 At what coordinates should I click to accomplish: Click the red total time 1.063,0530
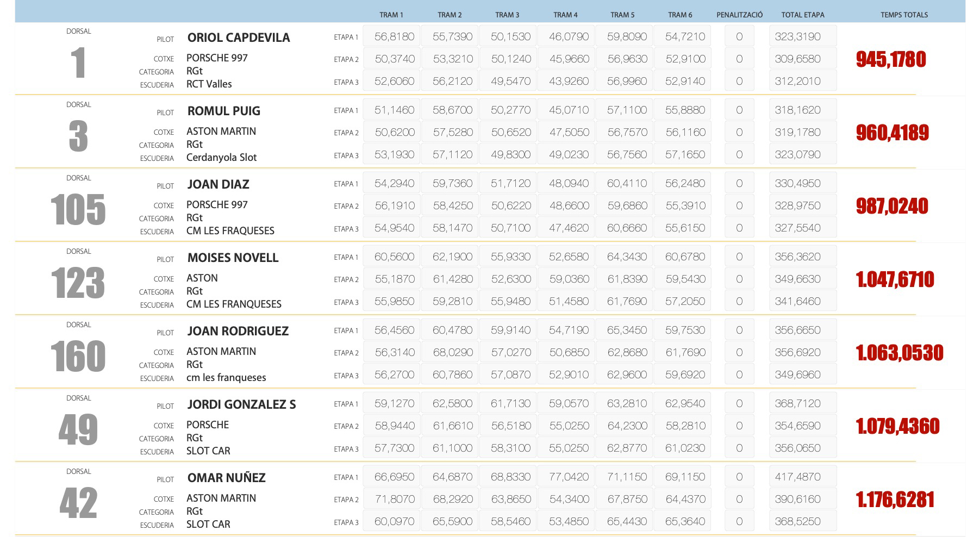click(x=899, y=353)
